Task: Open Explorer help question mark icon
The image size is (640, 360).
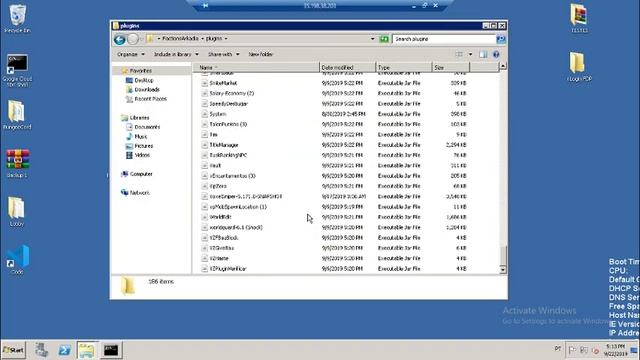Action: (x=496, y=54)
